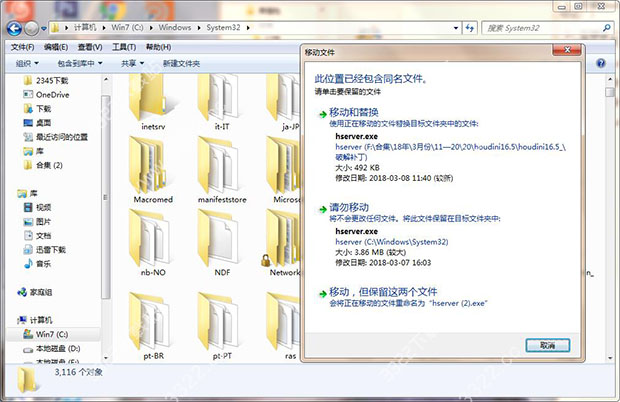This screenshot has width=620, height=402.
Task: Select 计算机 node in navigation tree
Action: [35, 320]
